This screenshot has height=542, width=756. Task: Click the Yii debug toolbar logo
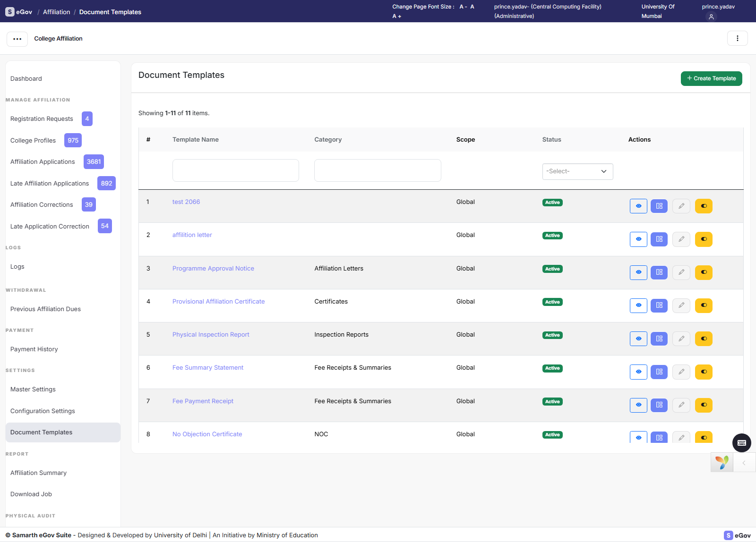722,462
